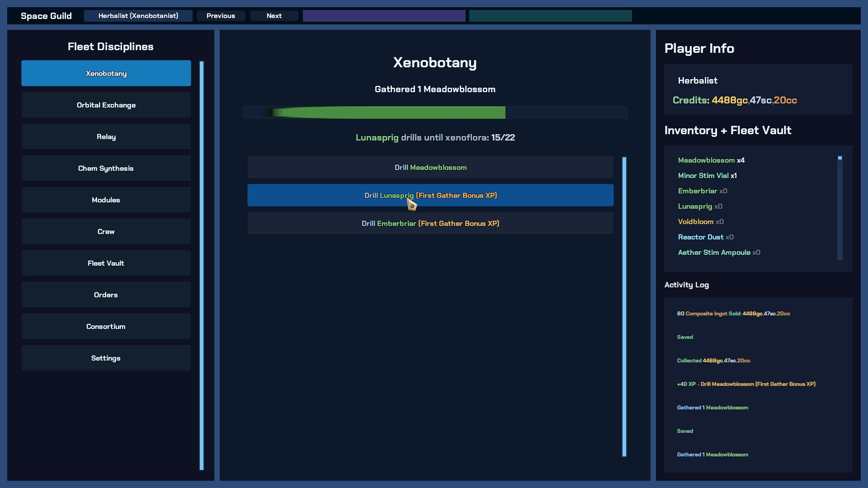Click the green drilling progress bar
868x488 pixels.
(389, 113)
